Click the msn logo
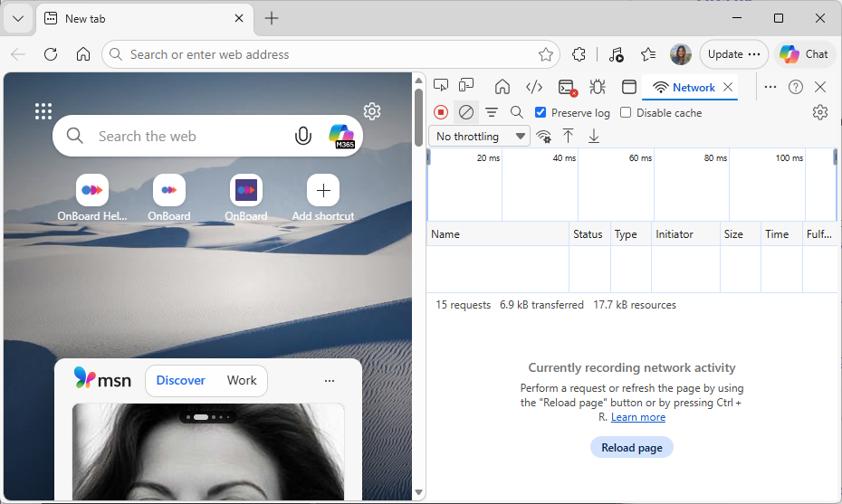The image size is (842, 504). tap(102, 378)
